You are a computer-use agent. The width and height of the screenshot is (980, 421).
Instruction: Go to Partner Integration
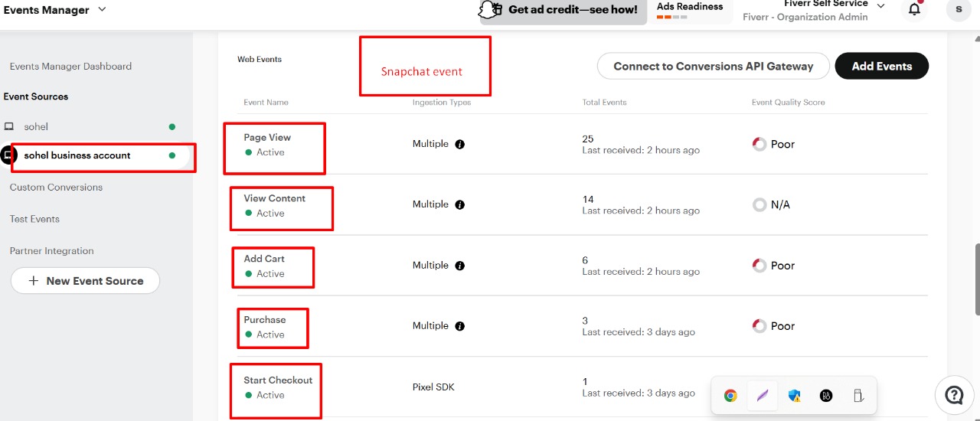tap(51, 251)
